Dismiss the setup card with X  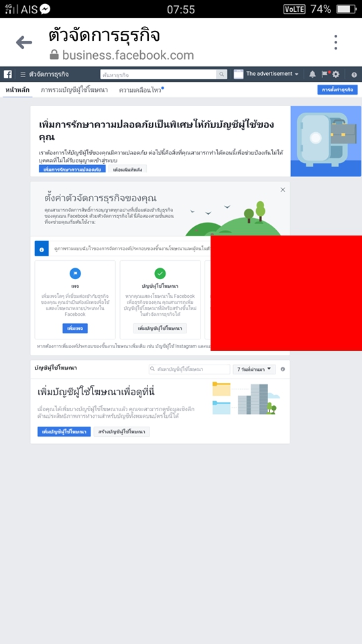coord(283,190)
